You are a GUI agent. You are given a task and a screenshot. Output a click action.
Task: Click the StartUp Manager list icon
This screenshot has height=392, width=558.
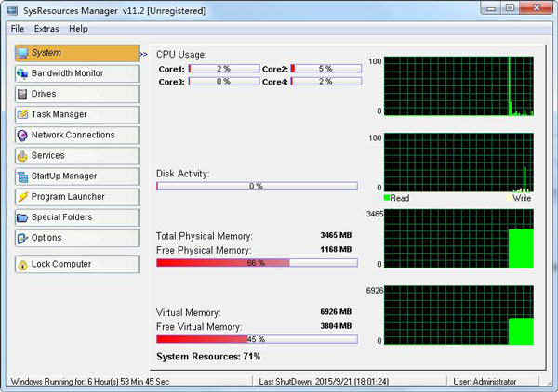tap(22, 176)
